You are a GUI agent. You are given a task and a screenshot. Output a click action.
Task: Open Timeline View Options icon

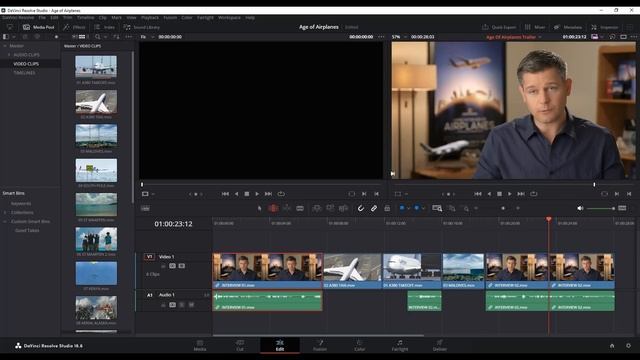(145, 208)
